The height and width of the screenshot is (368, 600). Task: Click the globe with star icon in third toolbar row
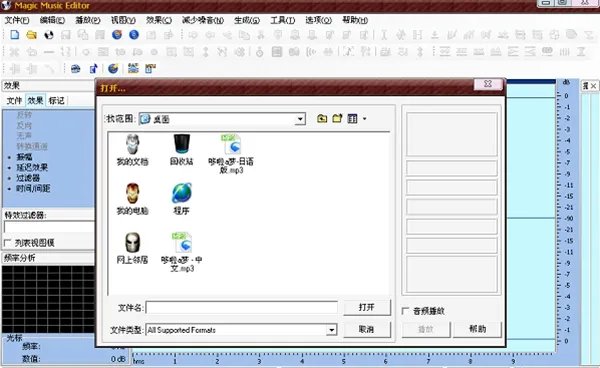coord(113,68)
